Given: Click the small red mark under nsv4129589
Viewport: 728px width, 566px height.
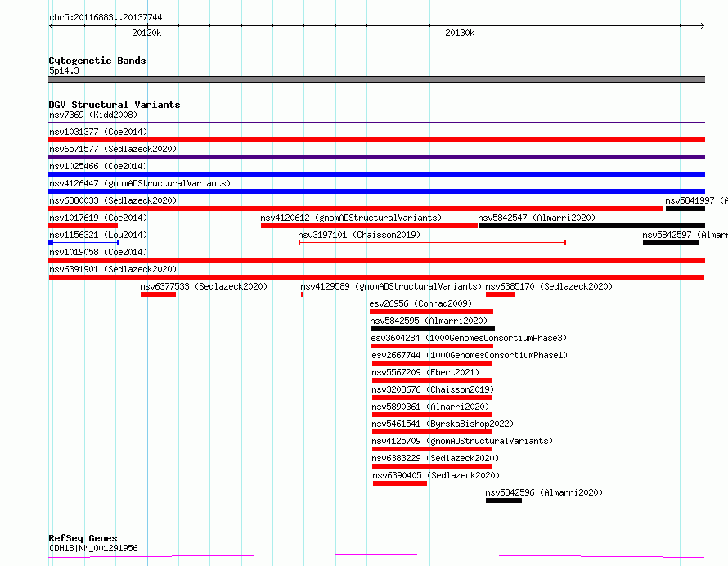Looking at the screenshot, I should 303,294.
